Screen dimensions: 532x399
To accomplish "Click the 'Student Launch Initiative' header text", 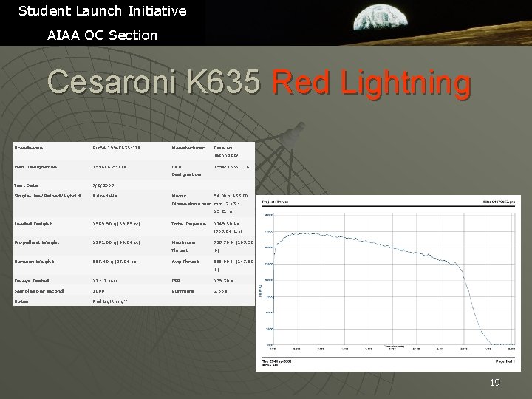I will pyautogui.click(x=103, y=11).
